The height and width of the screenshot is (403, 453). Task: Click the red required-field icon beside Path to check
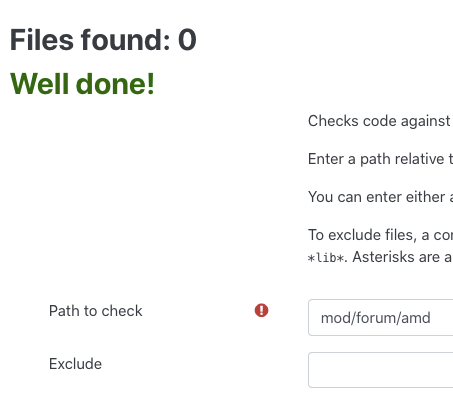pyautogui.click(x=261, y=310)
